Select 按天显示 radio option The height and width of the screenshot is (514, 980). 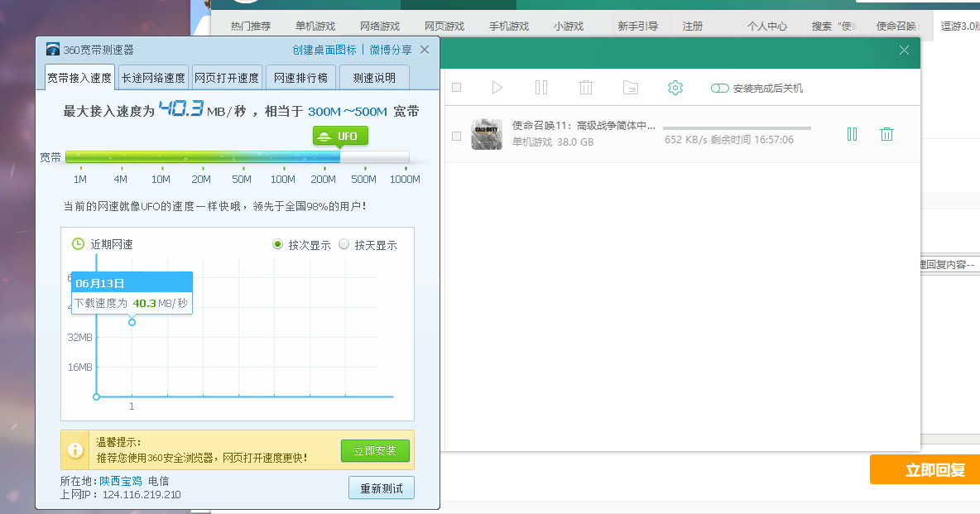click(x=343, y=244)
